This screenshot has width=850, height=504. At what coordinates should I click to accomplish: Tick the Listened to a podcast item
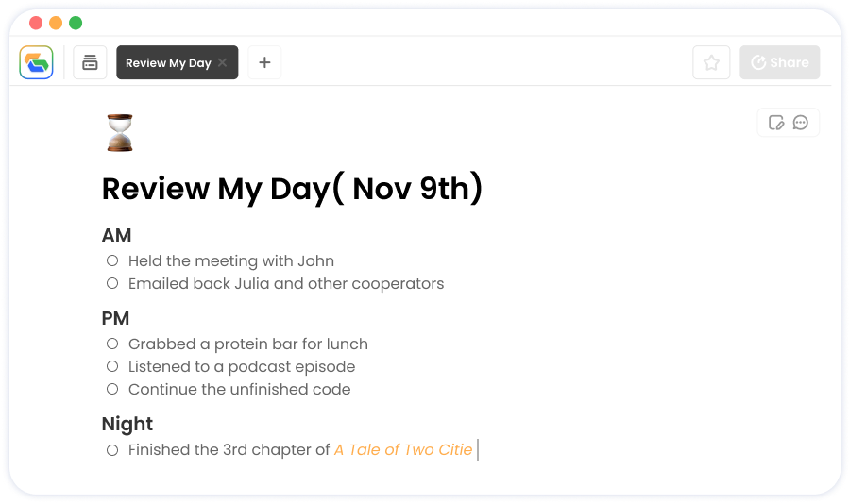tap(112, 366)
